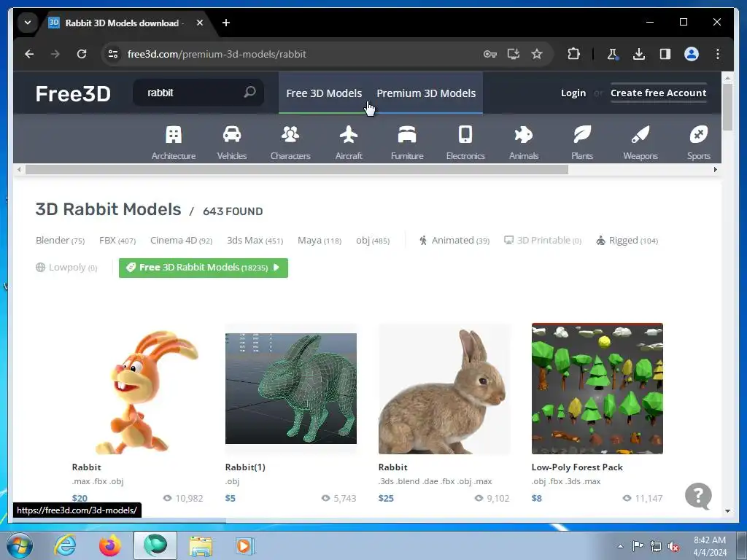
Task: Click the browser Back arrow
Action: 29,54
